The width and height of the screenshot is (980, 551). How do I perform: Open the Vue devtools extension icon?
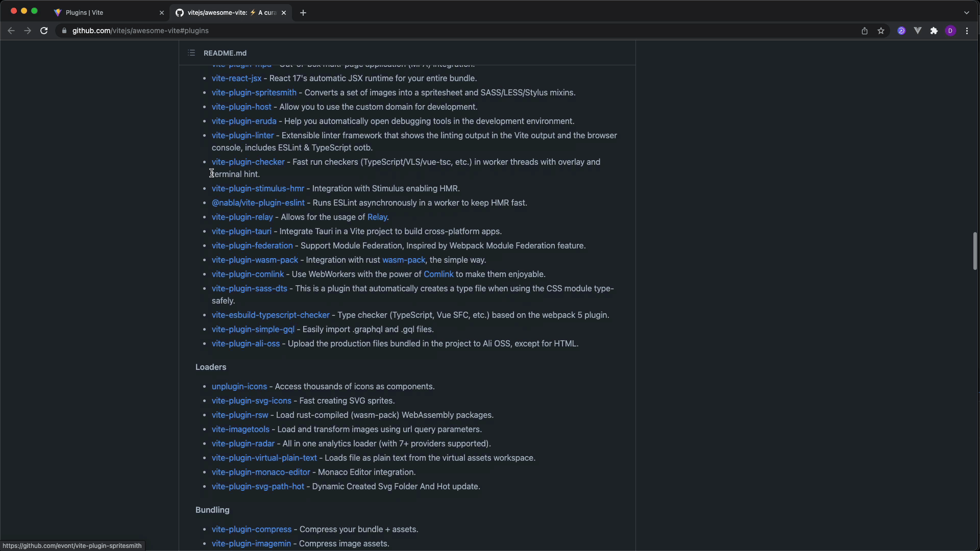918,31
